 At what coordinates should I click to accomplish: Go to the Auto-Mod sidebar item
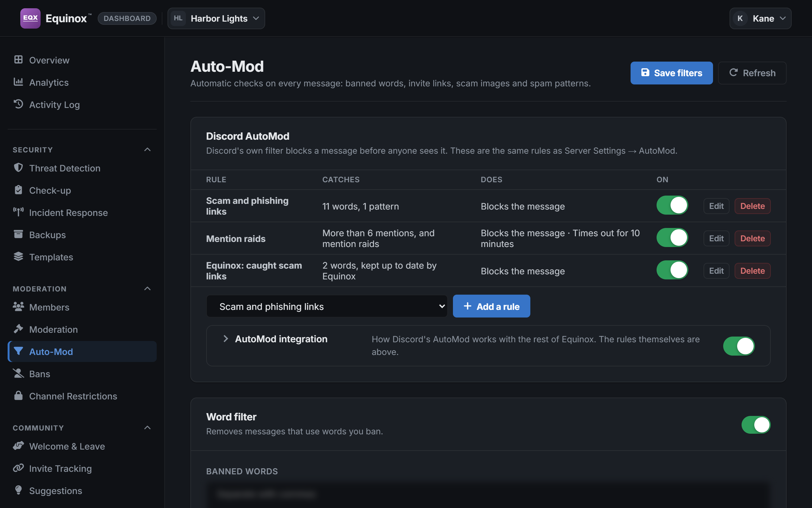(82, 351)
